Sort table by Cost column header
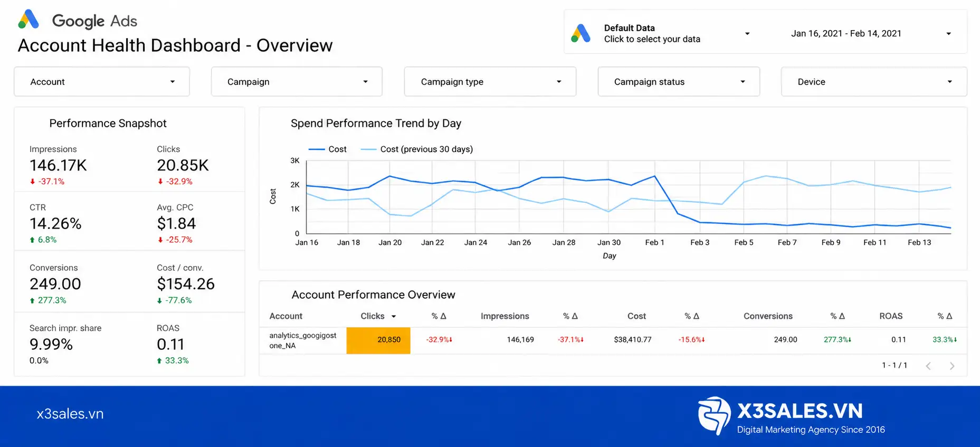980x447 pixels. point(636,316)
